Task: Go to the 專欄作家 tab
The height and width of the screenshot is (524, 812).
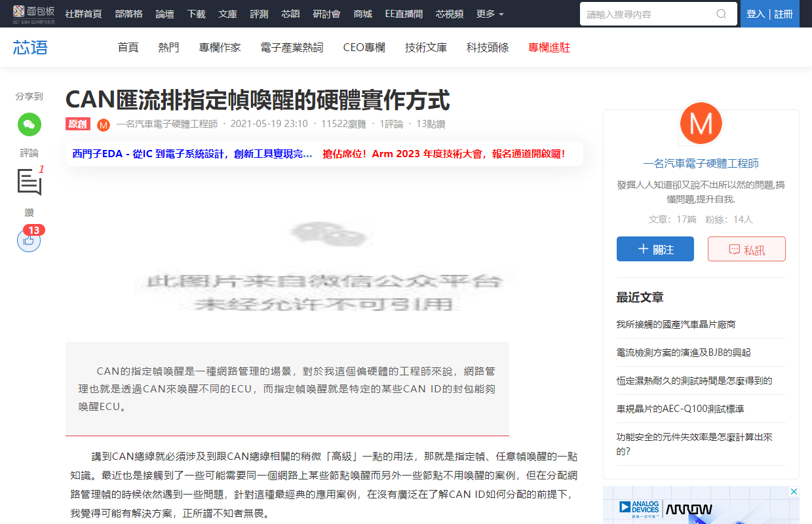Action: pyautogui.click(x=220, y=47)
